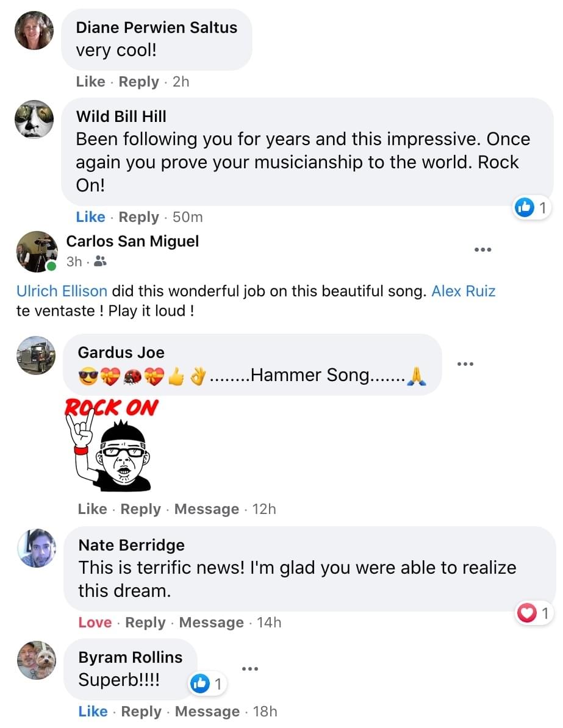Open the tagged Ulrich Ellison profile link
The height and width of the screenshot is (728, 563).
coord(62,291)
